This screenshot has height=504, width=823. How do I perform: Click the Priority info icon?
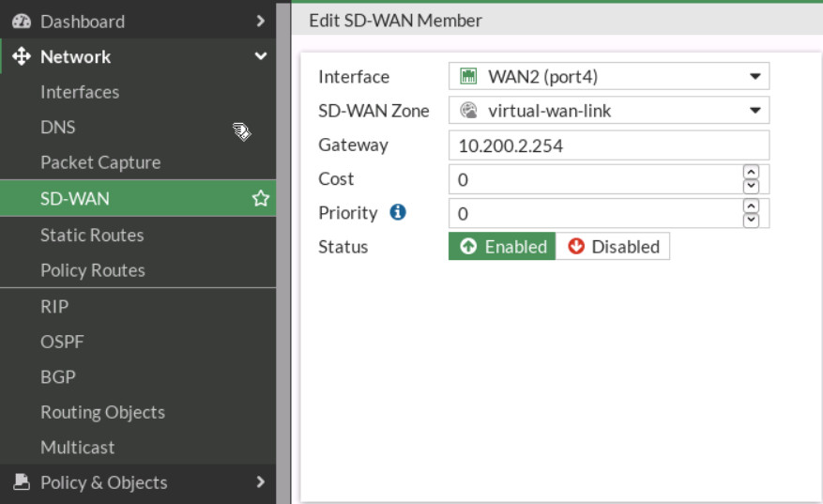tap(398, 212)
